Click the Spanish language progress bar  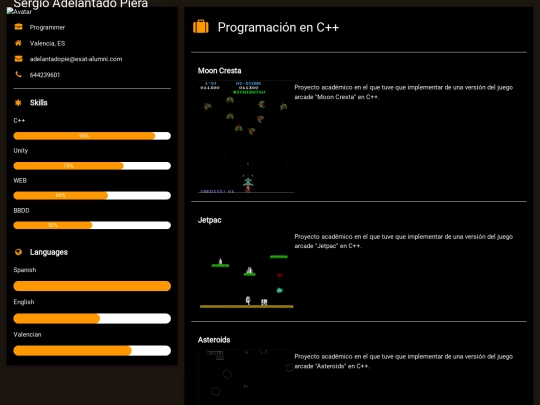tap(92, 286)
